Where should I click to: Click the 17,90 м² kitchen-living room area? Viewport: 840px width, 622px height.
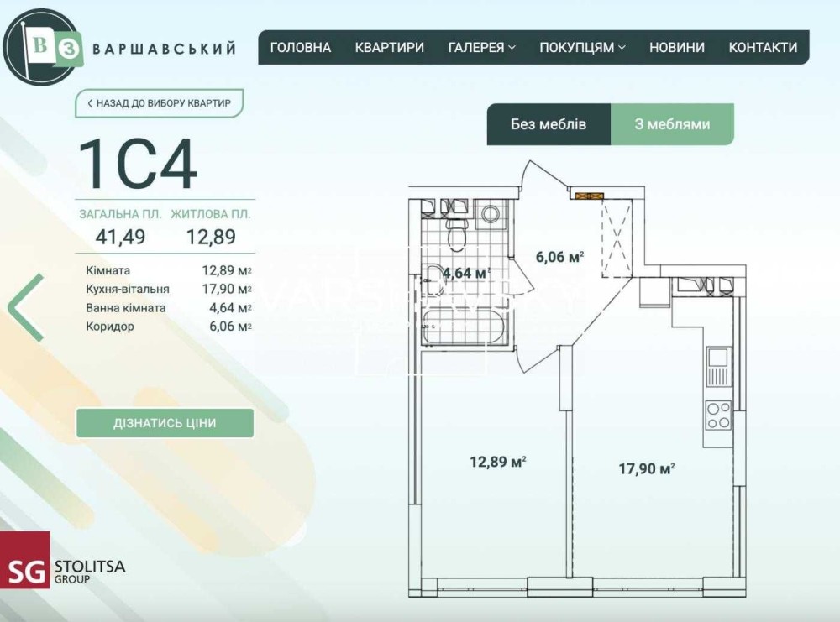pyautogui.click(x=647, y=470)
